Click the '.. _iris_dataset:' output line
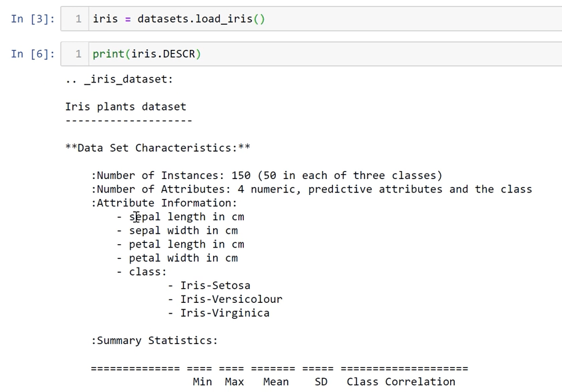The width and height of the screenshot is (562, 392). pos(119,79)
